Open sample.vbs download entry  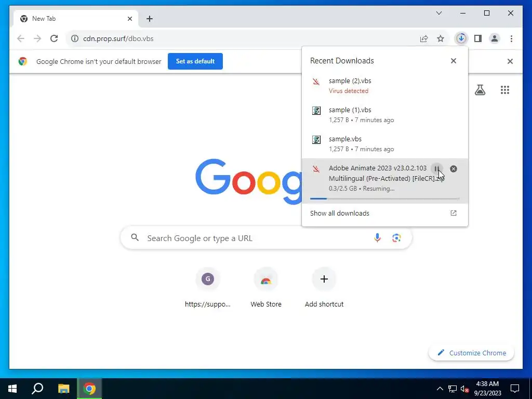tap(385, 144)
